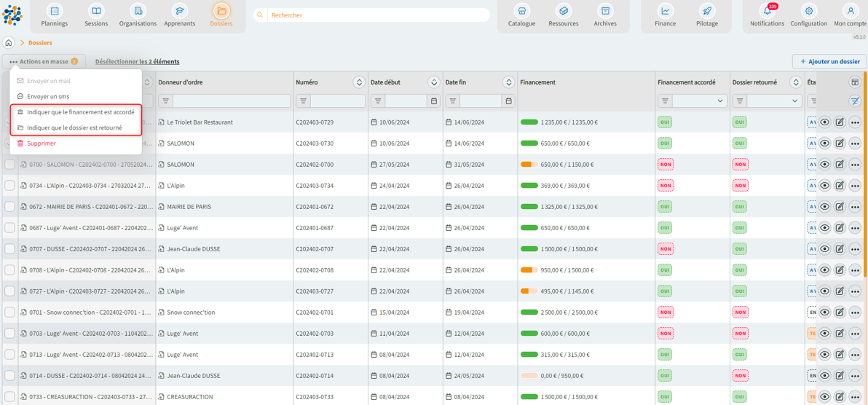The image size is (868, 405).
Task: Click Ajouter un dossier
Action: click(829, 61)
